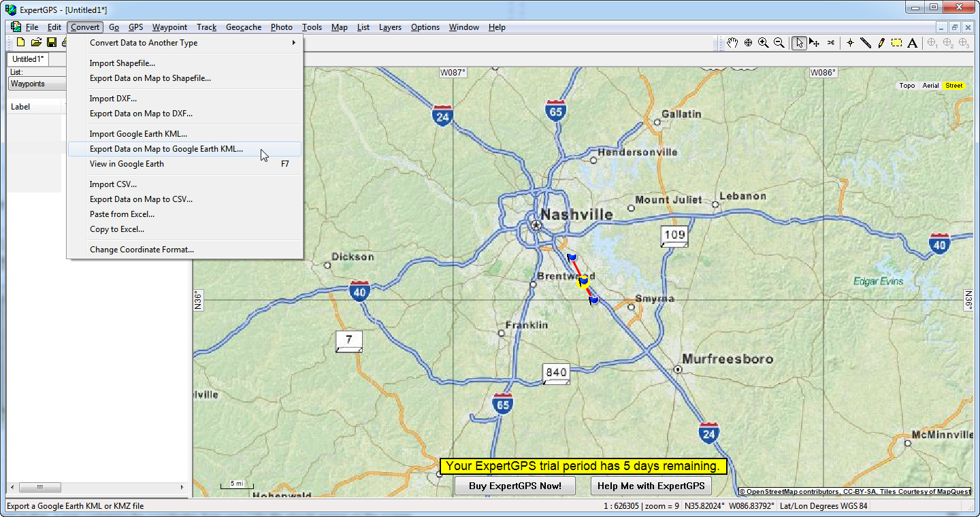Open the Layers menu
Screen dimensions: 980x517
click(x=390, y=27)
